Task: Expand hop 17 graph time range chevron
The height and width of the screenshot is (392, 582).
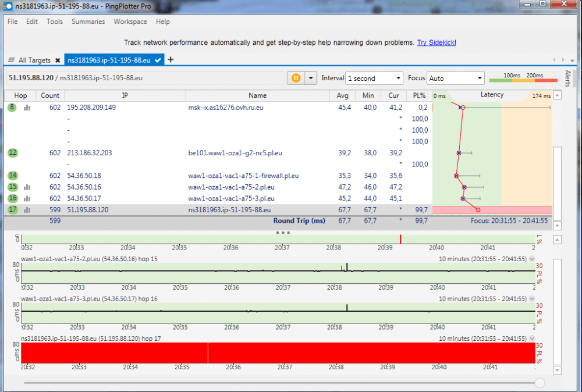Action: click(x=531, y=338)
